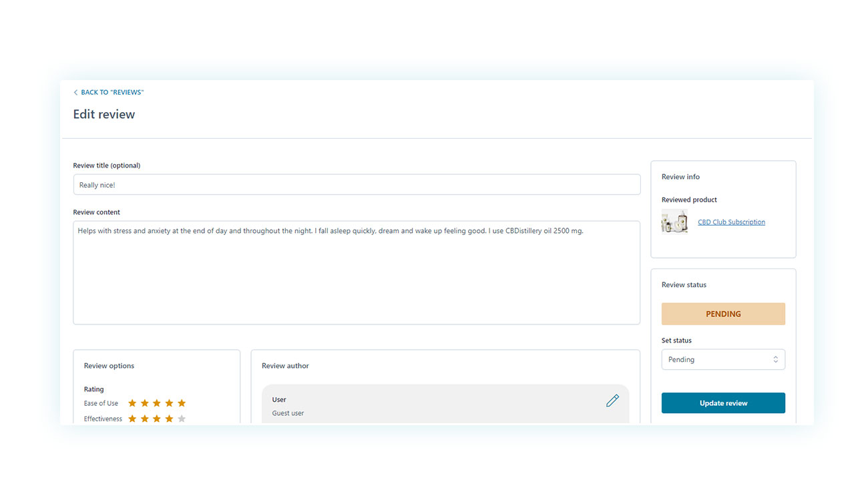Viewport: 868px width, 504px height.
Task: Click the "Edit review" page heading
Action: [104, 114]
